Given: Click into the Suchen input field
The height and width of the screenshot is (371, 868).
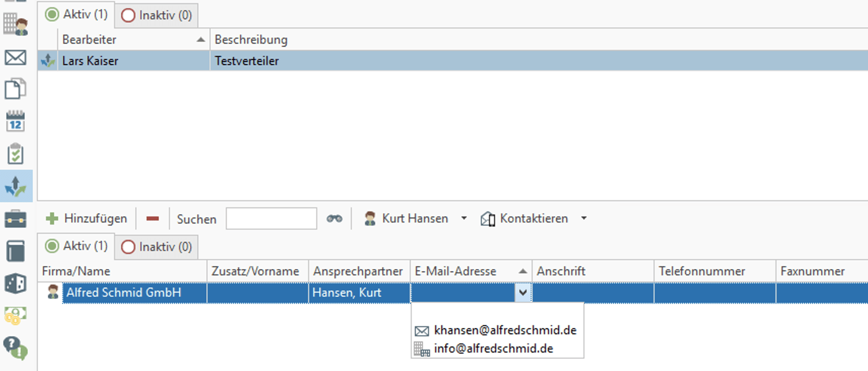Looking at the screenshot, I should [271, 219].
